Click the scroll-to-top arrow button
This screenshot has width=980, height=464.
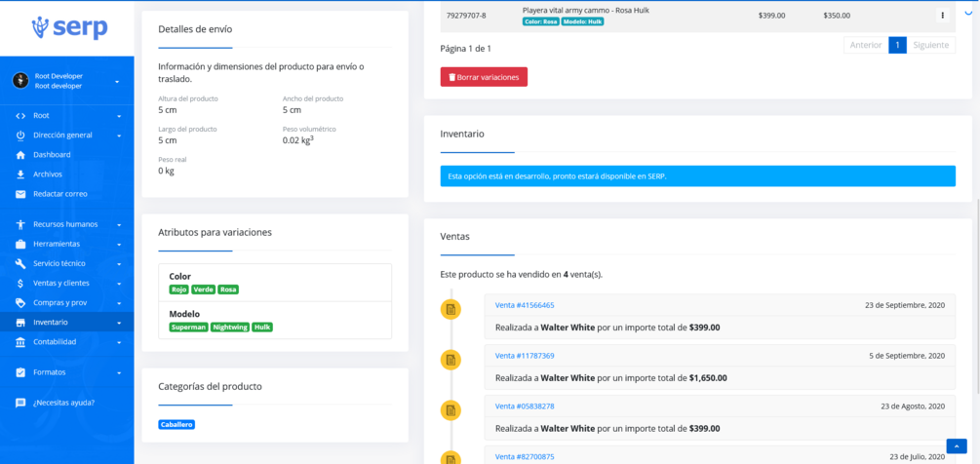957,445
